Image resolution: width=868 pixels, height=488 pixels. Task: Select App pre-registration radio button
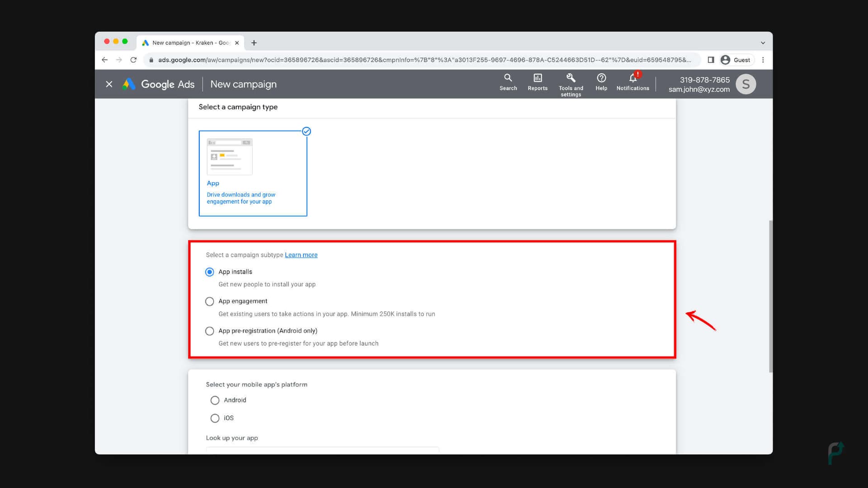210,331
